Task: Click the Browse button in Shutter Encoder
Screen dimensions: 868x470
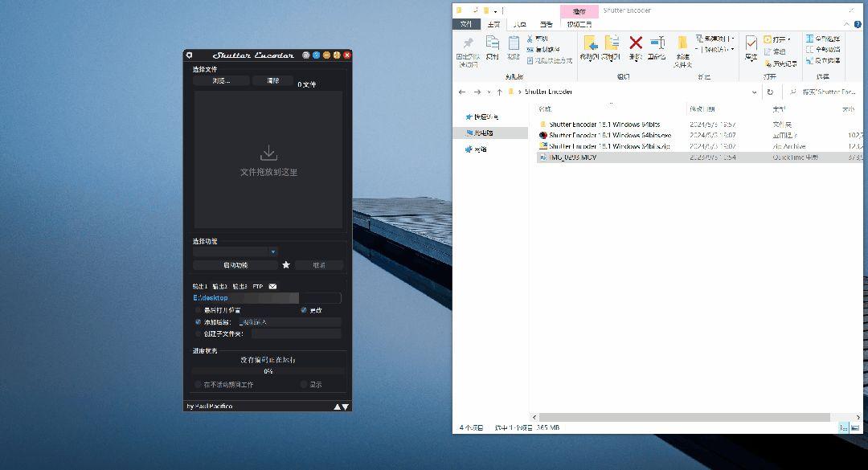Action: (x=221, y=81)
